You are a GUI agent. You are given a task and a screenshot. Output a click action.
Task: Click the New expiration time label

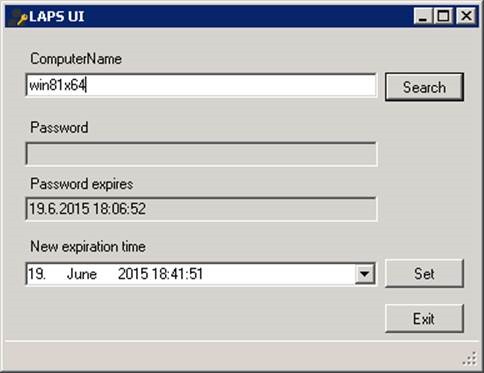(x=88, y=247)
